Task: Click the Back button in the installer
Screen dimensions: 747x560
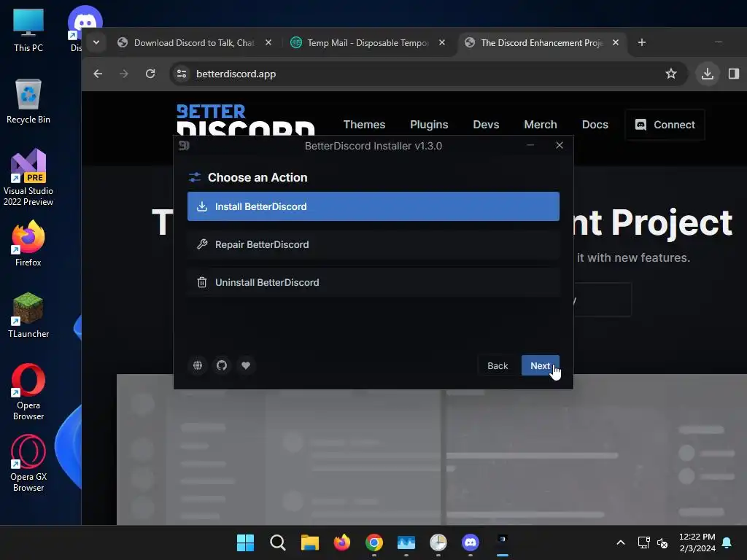Action: click(x=498, y=365)
